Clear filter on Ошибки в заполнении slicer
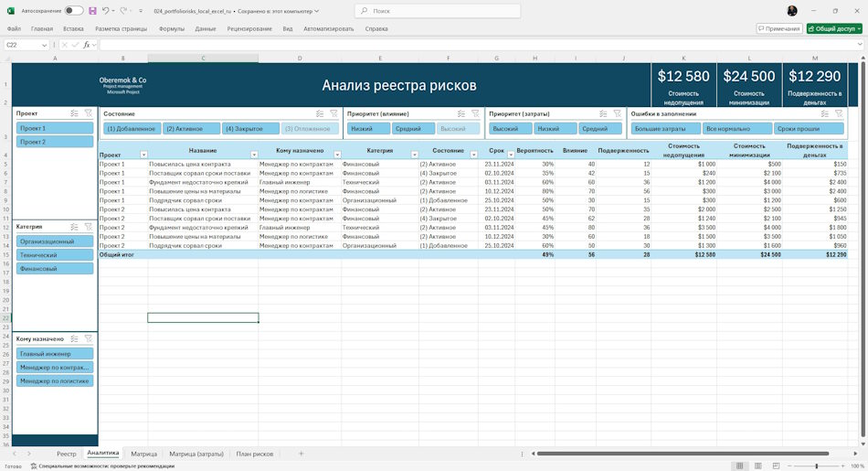The image size is (868, 471). [839, 113]
